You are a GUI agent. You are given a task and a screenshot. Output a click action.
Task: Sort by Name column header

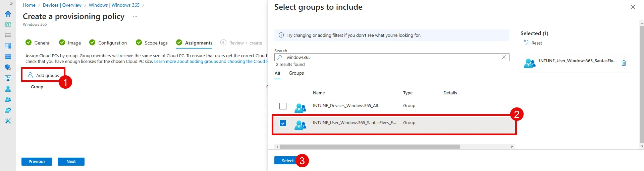pos(319,93)
